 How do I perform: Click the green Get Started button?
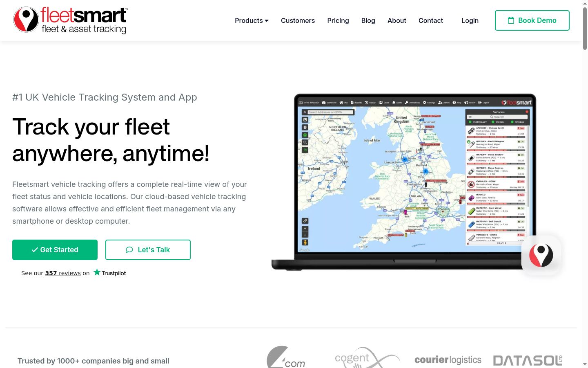55,250
